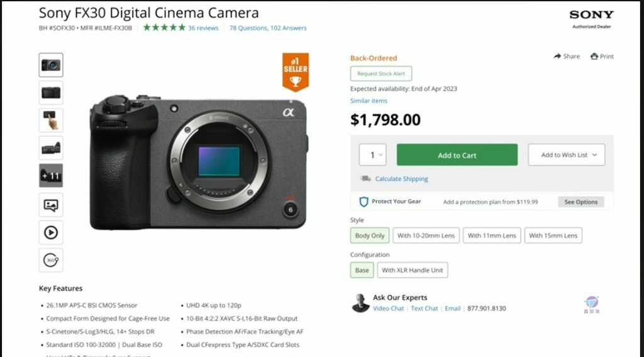Play the product video icon

click(51, 232)
